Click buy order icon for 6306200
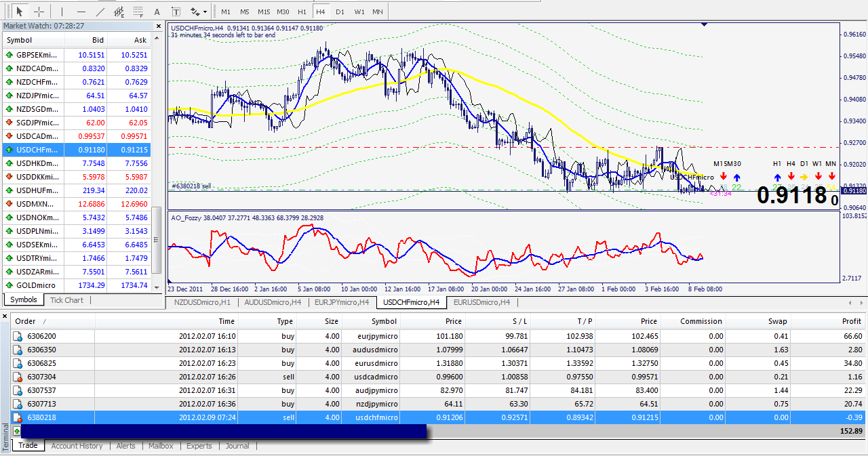 [19, 336]
